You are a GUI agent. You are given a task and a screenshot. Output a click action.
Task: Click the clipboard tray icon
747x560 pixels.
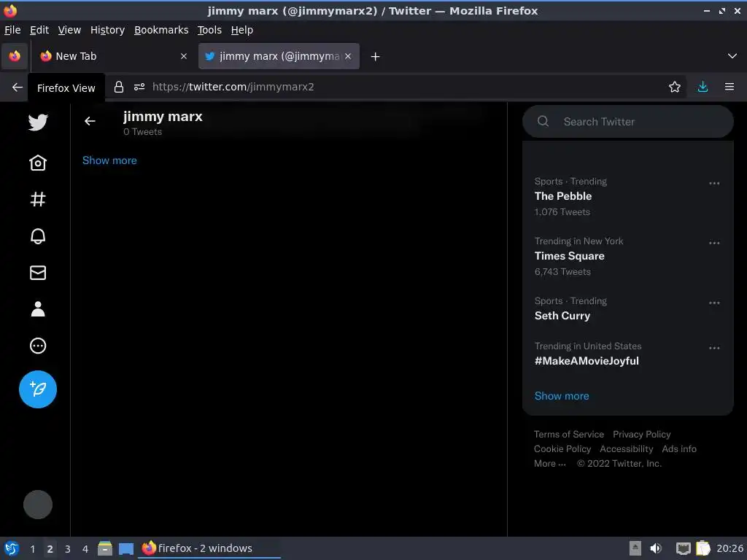pyautogui.click(x=703, y=548)
